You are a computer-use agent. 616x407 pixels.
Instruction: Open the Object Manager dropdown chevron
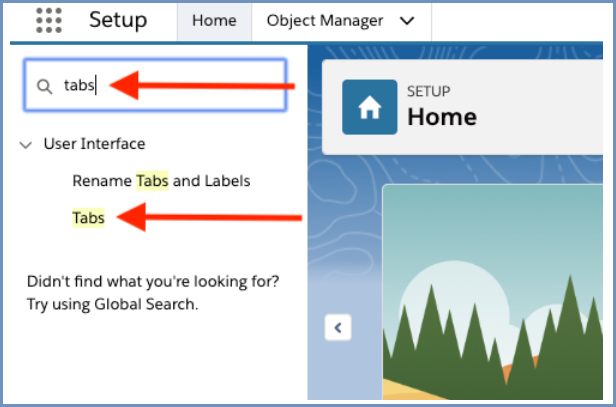[407, 21]
